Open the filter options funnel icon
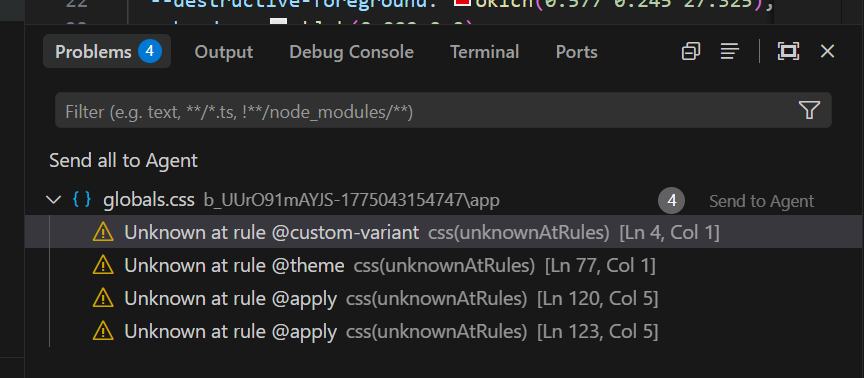864x378 pixels. pyautogui.click(x=809, y=110)
